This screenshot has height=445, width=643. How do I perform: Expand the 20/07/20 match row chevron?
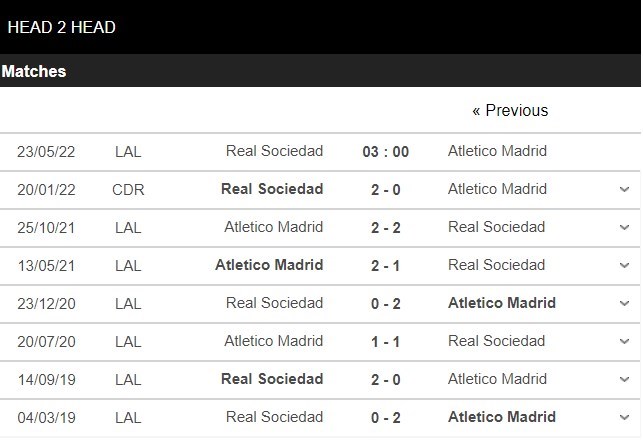[624, 342]
